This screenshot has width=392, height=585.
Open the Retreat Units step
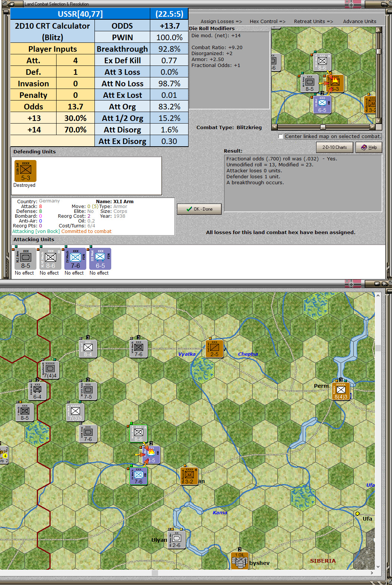coord(314,22)
